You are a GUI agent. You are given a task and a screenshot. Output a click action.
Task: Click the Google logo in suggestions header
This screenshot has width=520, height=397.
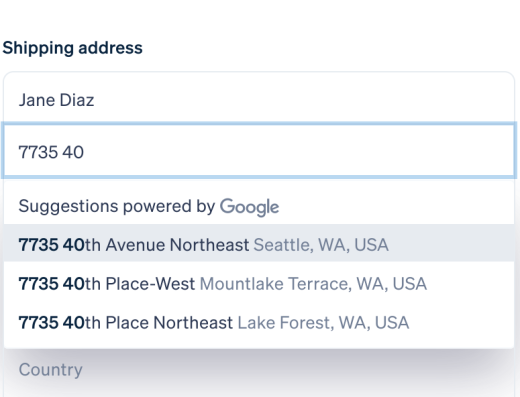(x=249, y=207)
